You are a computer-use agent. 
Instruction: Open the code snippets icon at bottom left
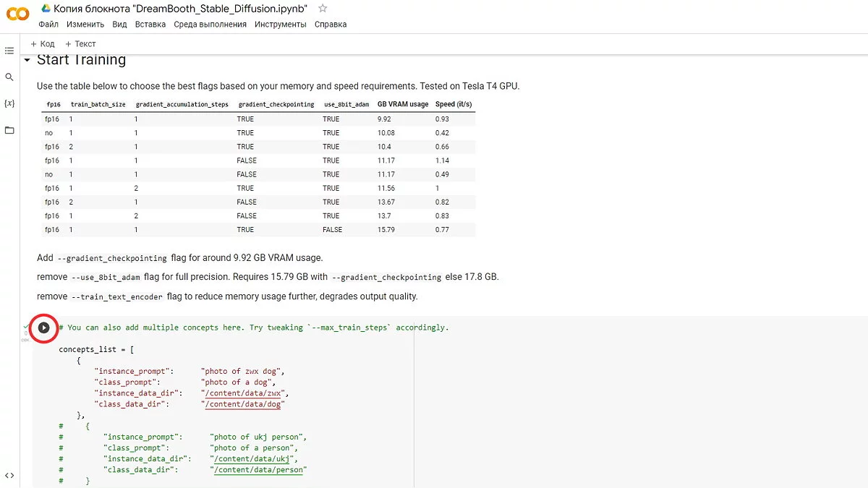pos(9,475)
